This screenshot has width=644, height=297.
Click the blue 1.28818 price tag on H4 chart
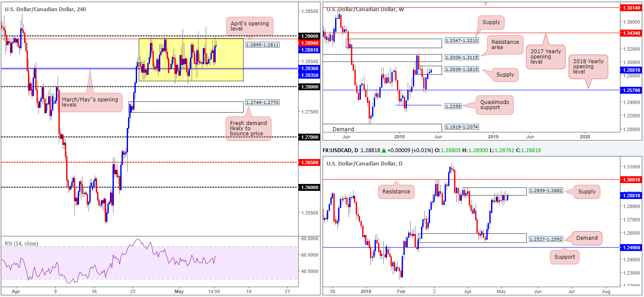click(309, 50)
